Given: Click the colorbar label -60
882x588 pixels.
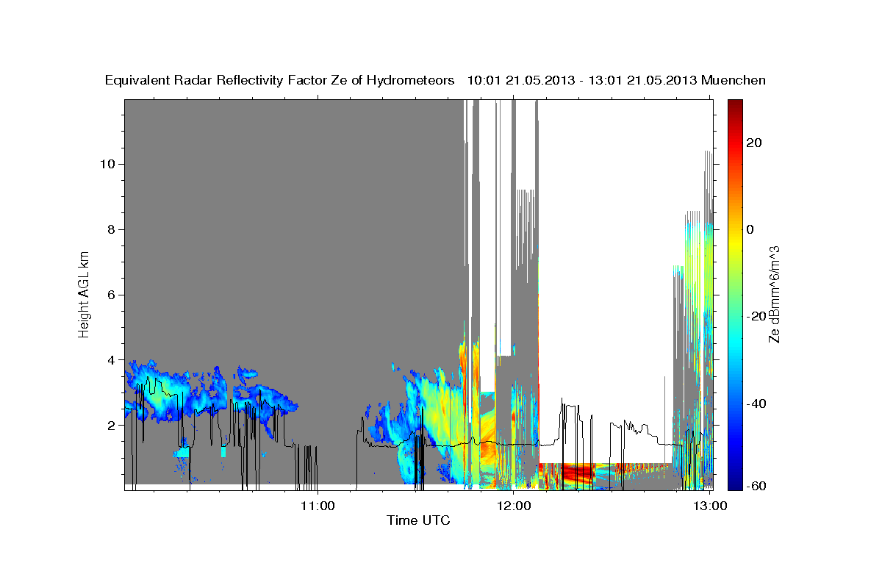Looking at the screenshot, I should (756, 486).
